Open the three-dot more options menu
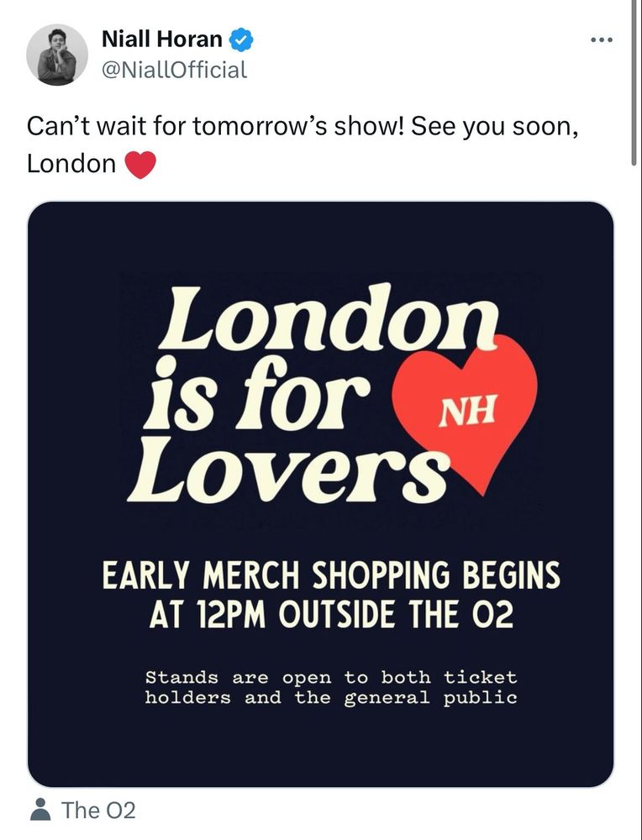Image resolution: width=642 pixels, height=840 pixels. (x=602, y=39)
